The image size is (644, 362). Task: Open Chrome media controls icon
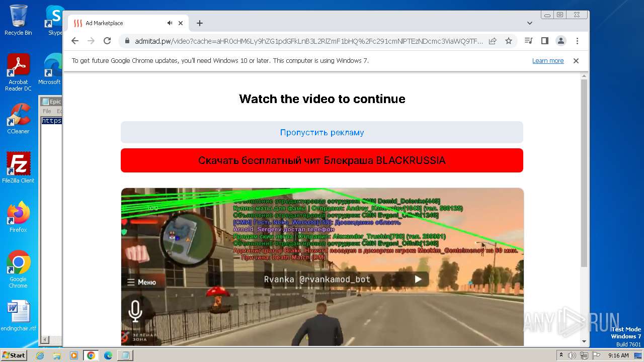[528, 41]
